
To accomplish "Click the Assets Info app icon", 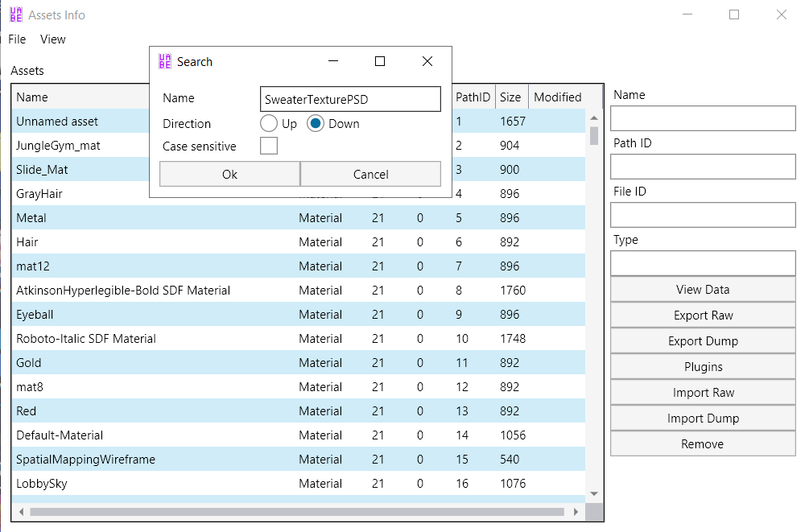I will click(x=15, y=14).
